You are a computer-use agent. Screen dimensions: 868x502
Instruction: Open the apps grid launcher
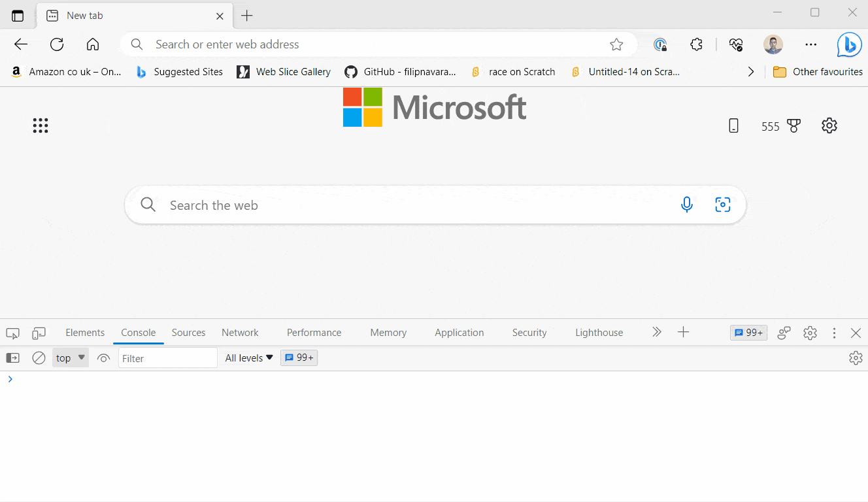pyautogui.click(x=41, y=125)
